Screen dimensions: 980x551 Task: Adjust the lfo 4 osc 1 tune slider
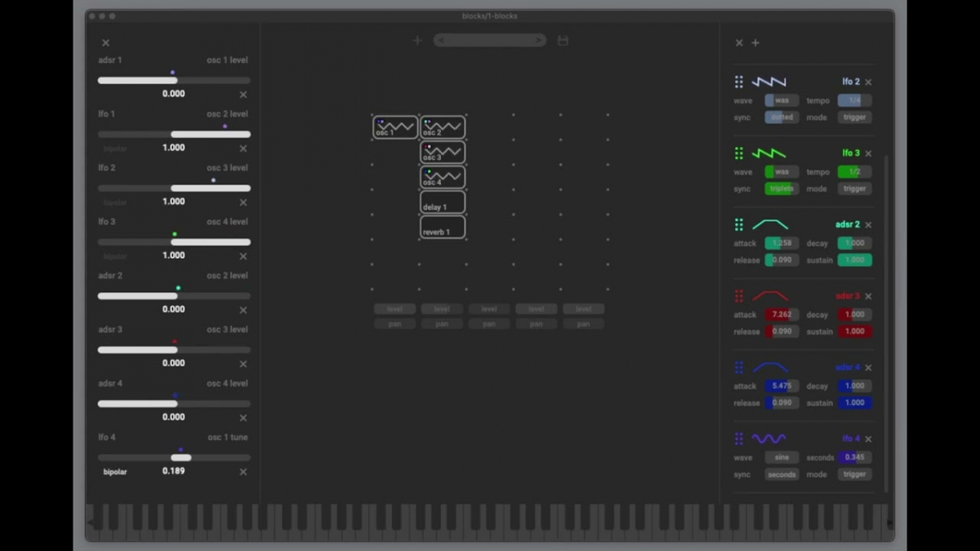174,458
